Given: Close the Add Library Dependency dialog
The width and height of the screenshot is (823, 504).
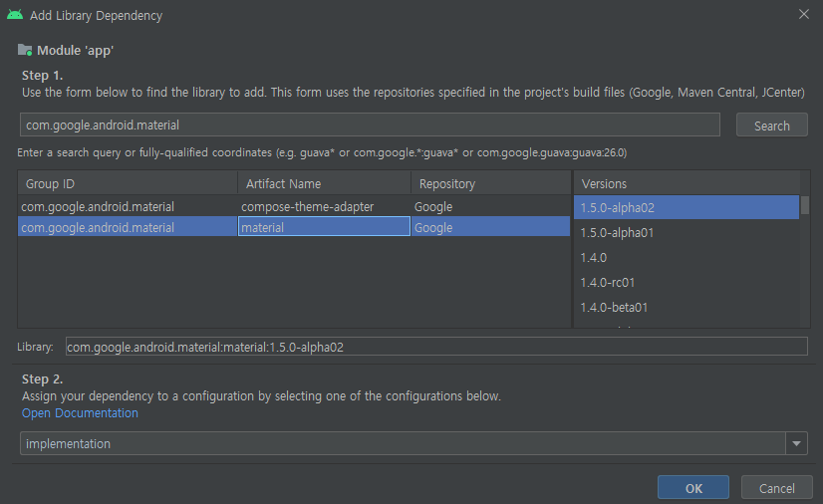Looking at the screenshot, I should [x=804, y=14].
